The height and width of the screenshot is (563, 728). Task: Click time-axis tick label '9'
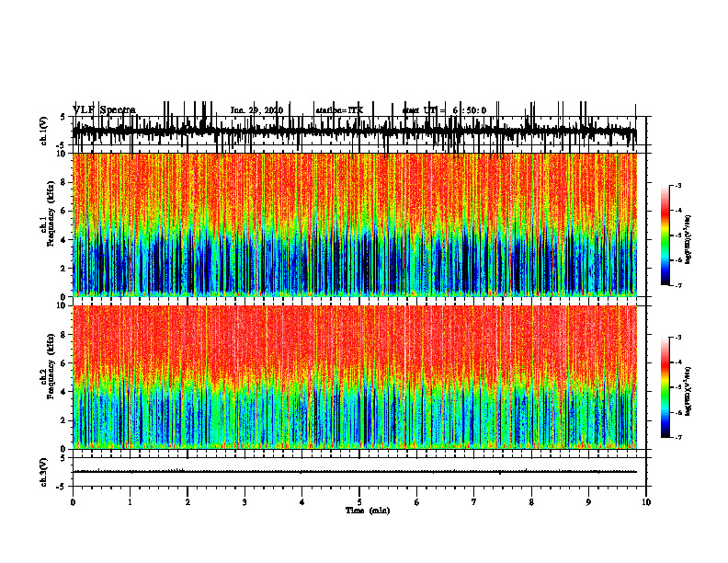[x=588, y=502]
